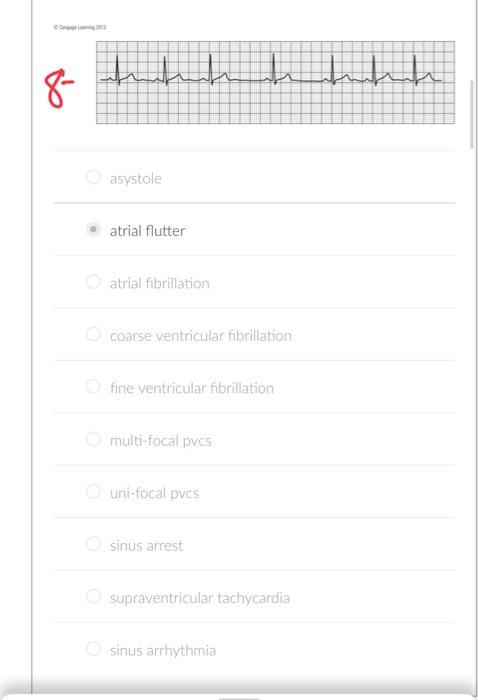Choose the atrial fibrillation radio option
This screenshot has width=478, height=700.
[93, 282]
